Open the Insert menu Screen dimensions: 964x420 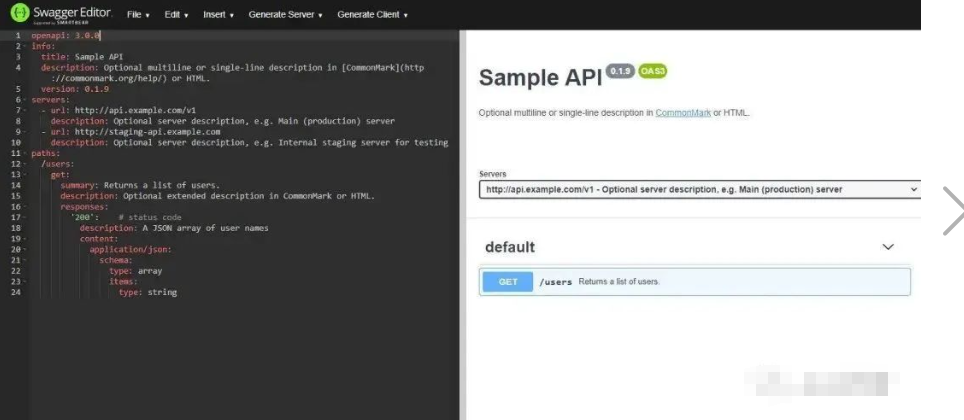tap(218, 15)
